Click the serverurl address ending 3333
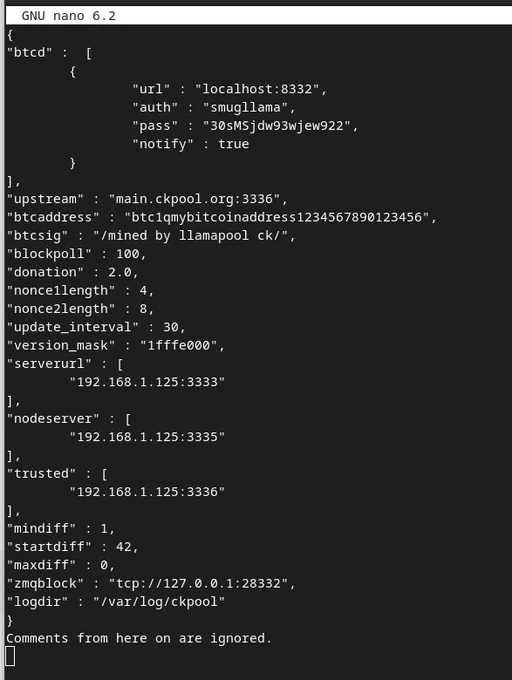Viewport: 512px width, 680px height. (147, 382)
